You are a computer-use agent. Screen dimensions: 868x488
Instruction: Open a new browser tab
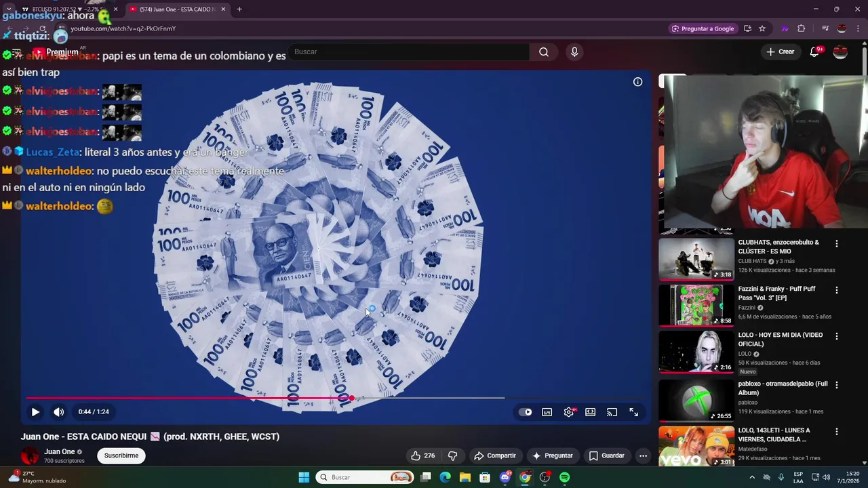(x=239, y=9)
